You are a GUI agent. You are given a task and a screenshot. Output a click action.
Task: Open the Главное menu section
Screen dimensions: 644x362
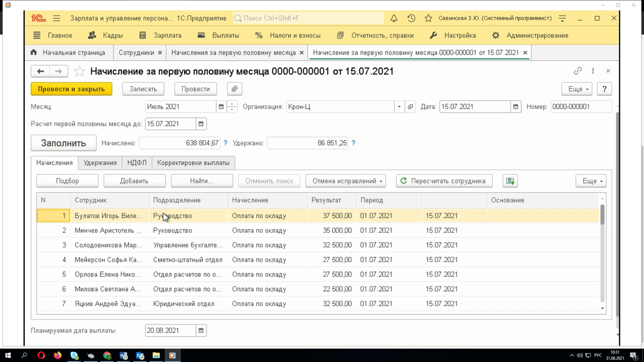coord(53,35)
